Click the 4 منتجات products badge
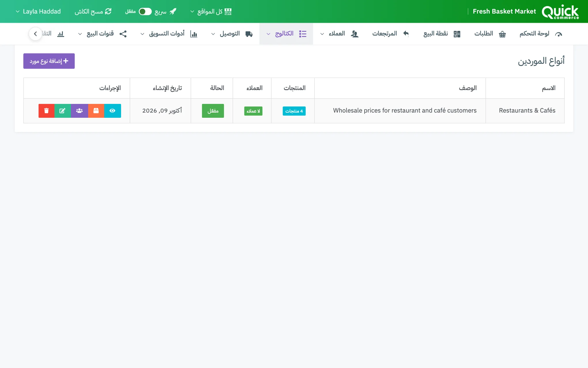Viewport: 588px width, 368px height. coord(294,111)
